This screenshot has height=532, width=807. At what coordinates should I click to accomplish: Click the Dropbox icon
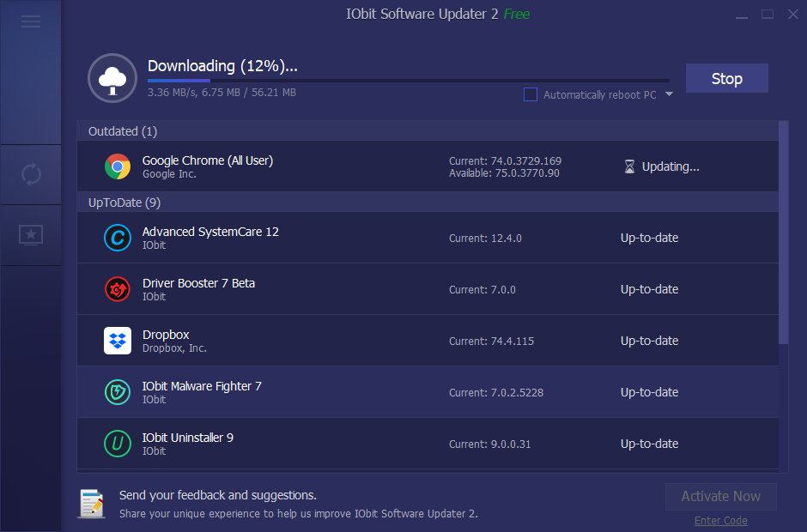(118, 341)
